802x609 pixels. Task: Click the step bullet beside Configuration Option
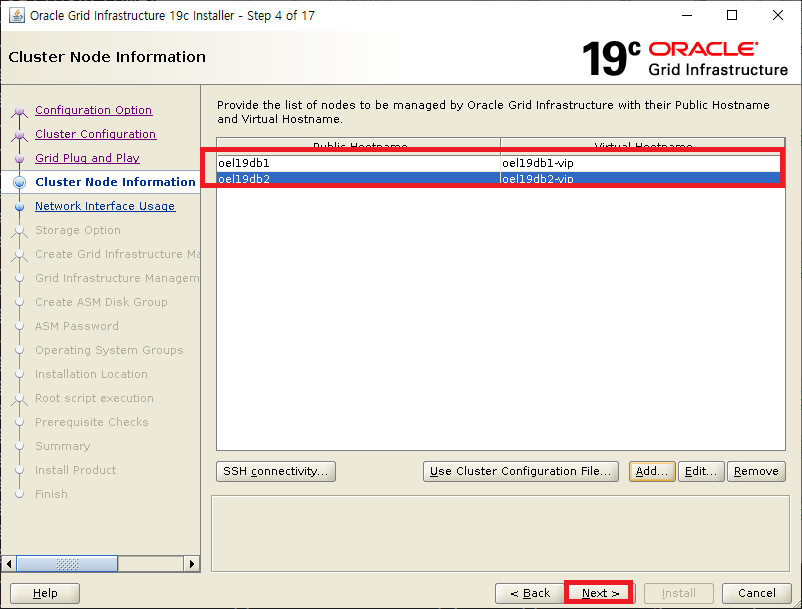pos(19,111)
